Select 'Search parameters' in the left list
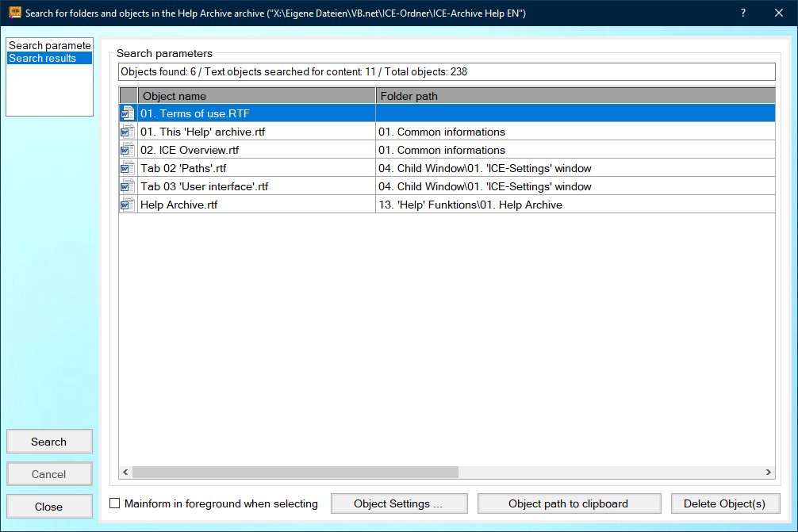The width and height of the screenshot is (798, 532). (49, 45)
